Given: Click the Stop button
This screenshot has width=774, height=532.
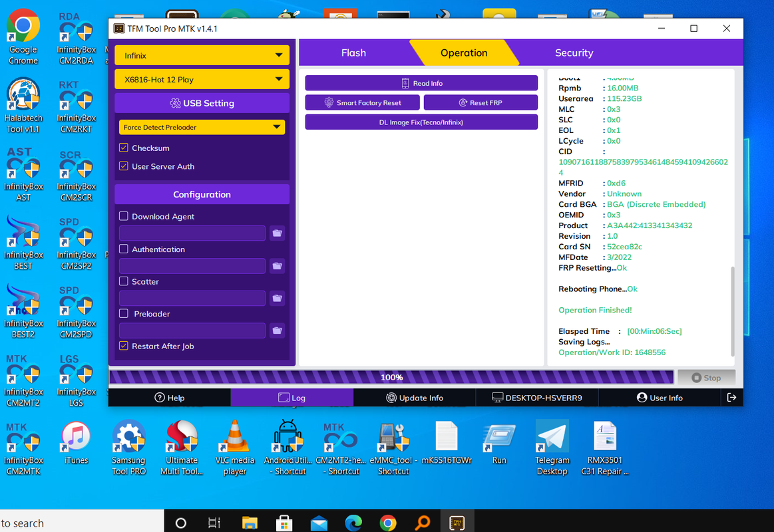Looking at the screenshot, I should tap(706, 378).
